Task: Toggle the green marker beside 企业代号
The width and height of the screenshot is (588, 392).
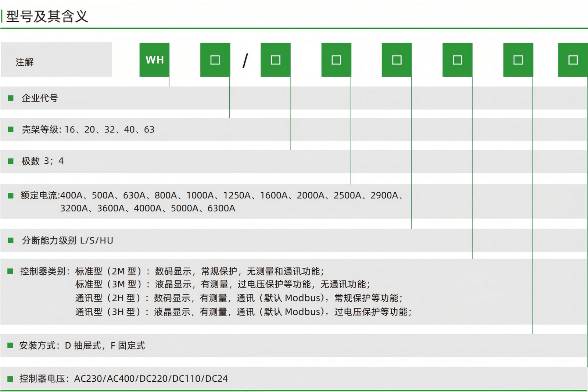Action: click(x=11, y=98)
